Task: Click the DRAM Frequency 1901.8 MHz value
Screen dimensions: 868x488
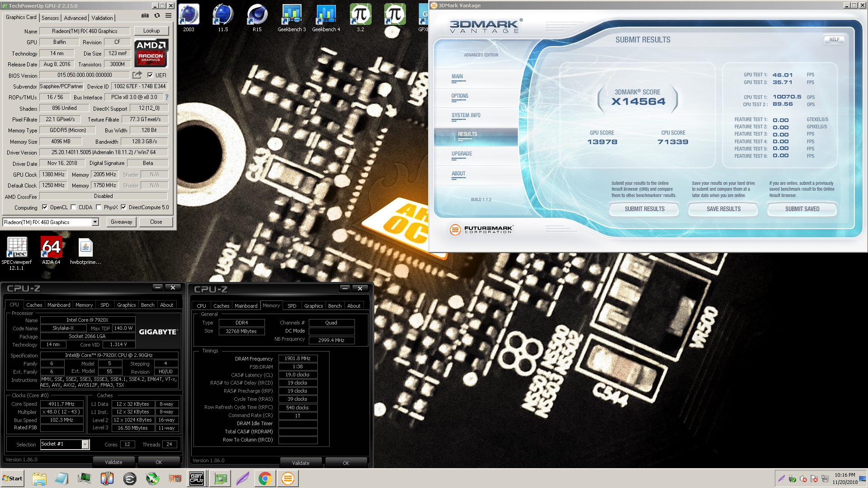Action: (297, 359)
